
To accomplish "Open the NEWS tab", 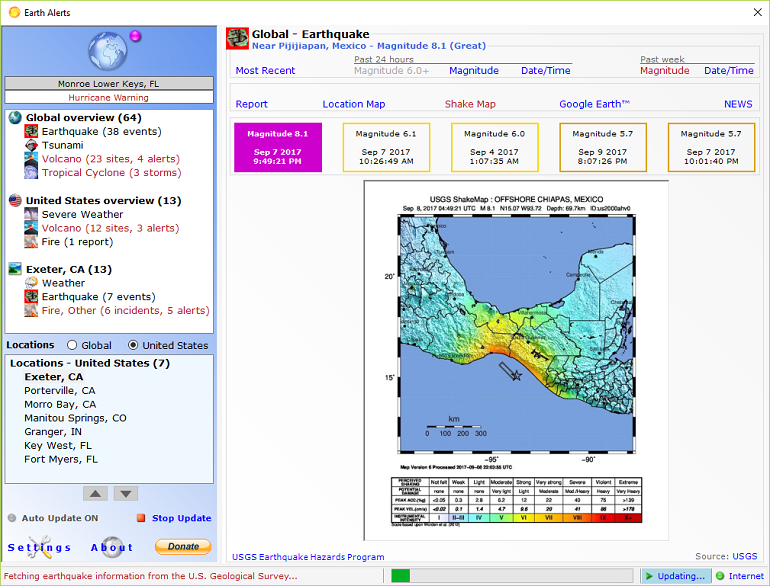I will [x=738, y=104].
